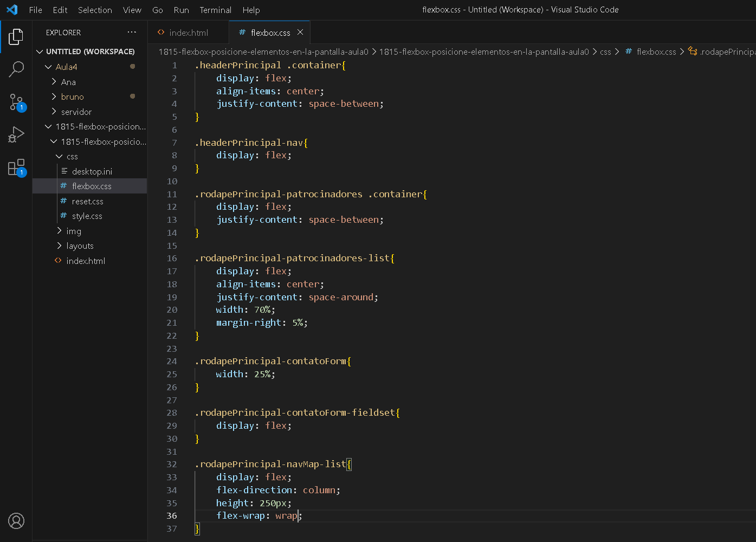Open flexbox.css in the explorer tree

(90, 186)
